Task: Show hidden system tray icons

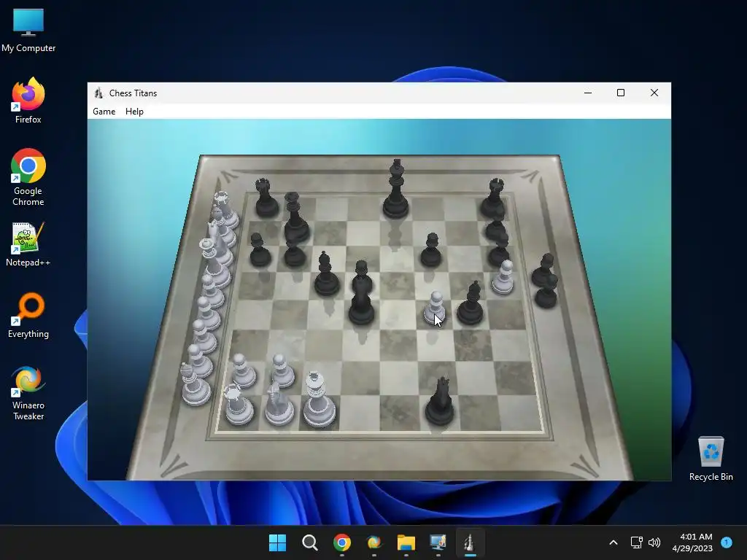Action: tap(614, 542)
